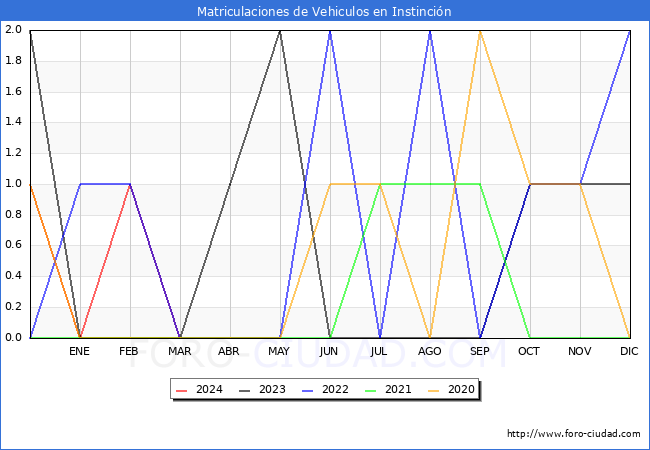Click the 0.6 y-axis value

(14, 245)
